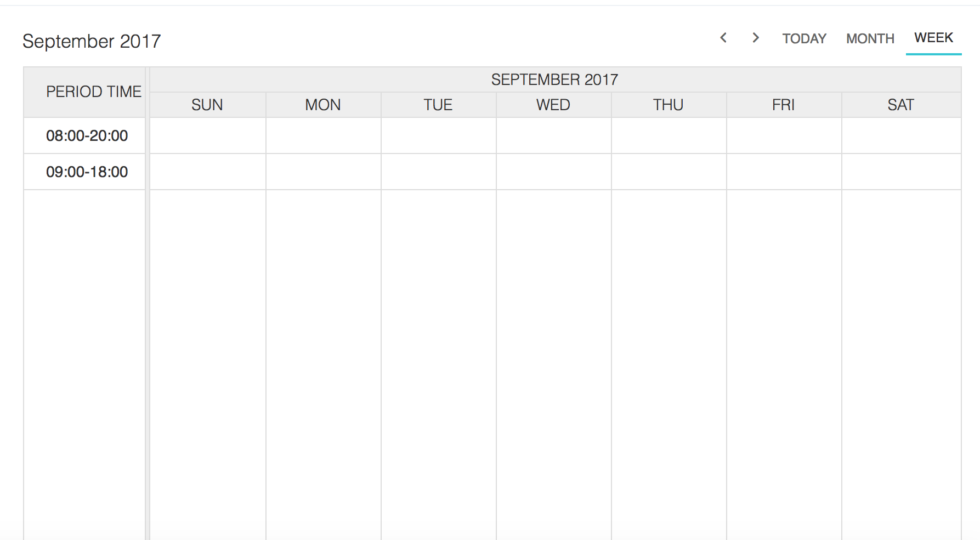Click the September 2017 title heading

tap(91, 41)
